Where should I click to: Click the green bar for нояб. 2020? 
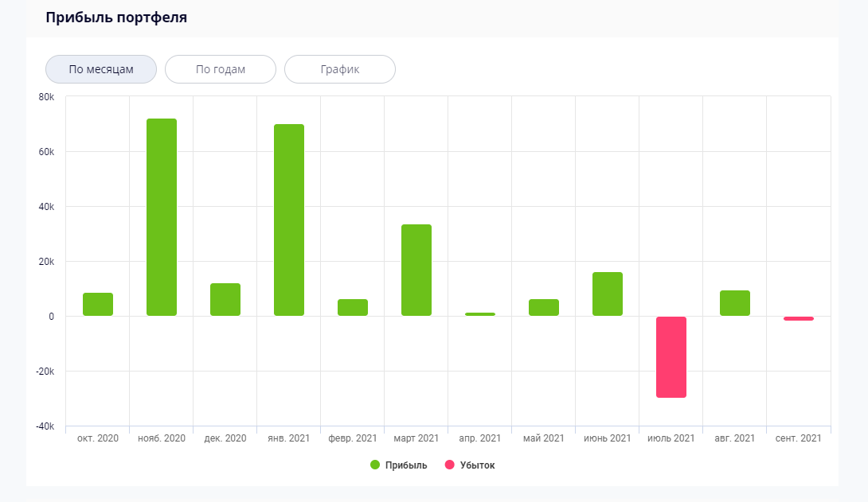point(162,216)
